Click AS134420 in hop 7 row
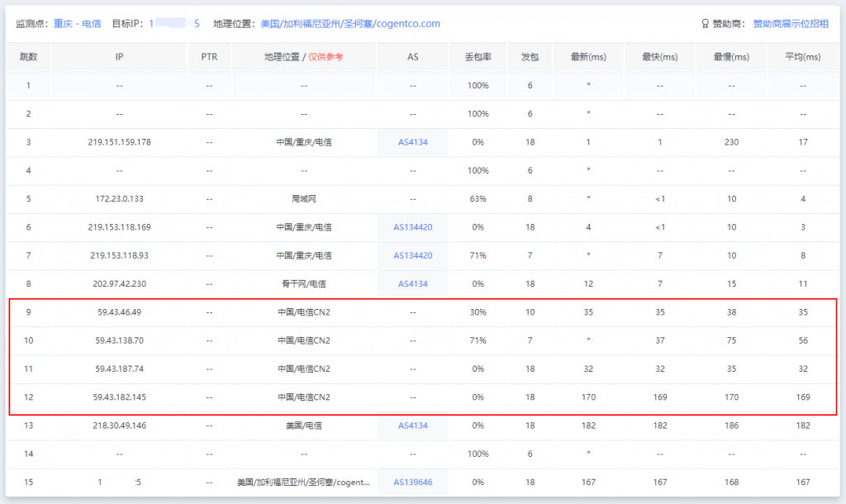Image resolution: width=846 pixels, height=504 pixels. (x=412, y=255)
